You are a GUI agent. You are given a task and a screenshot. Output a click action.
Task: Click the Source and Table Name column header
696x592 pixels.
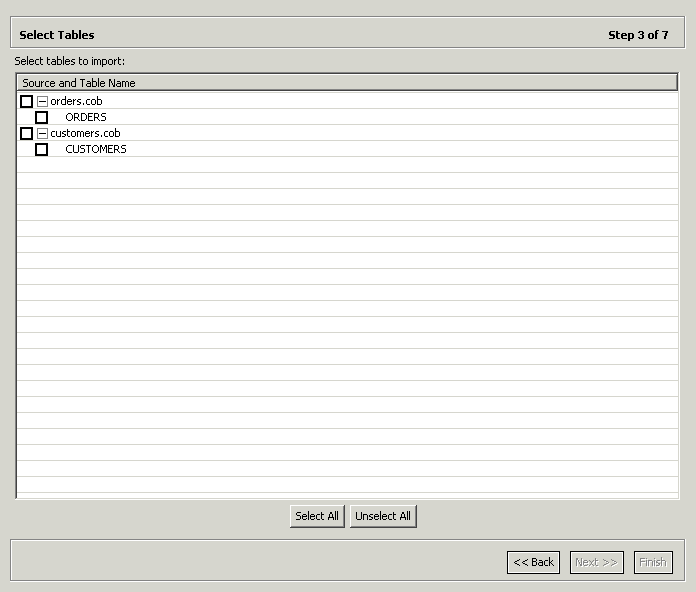pyautogui.click(x=347, y=83)
